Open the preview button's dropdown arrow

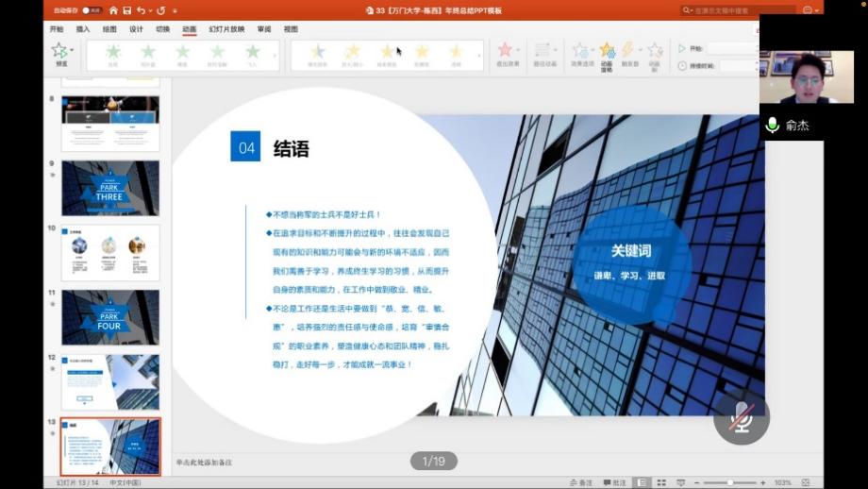click(x=72, y=50)
